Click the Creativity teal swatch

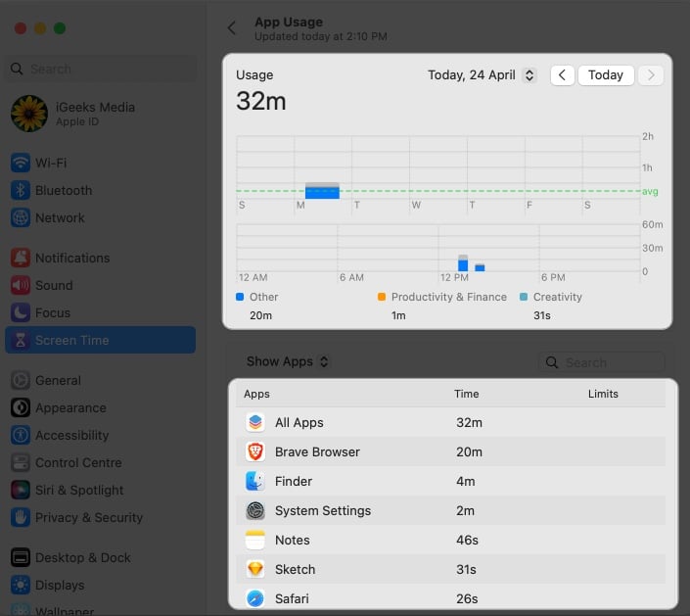[524, 297]
